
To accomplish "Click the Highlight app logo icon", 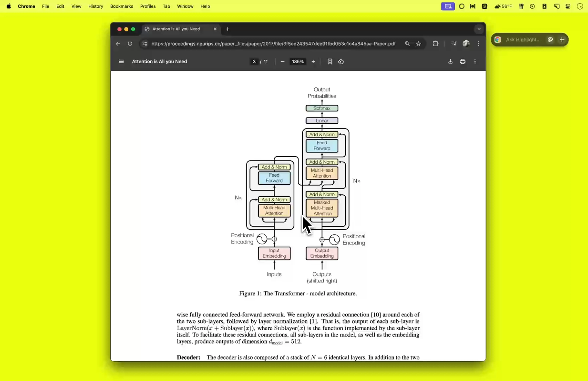I will tap(498, 40).
